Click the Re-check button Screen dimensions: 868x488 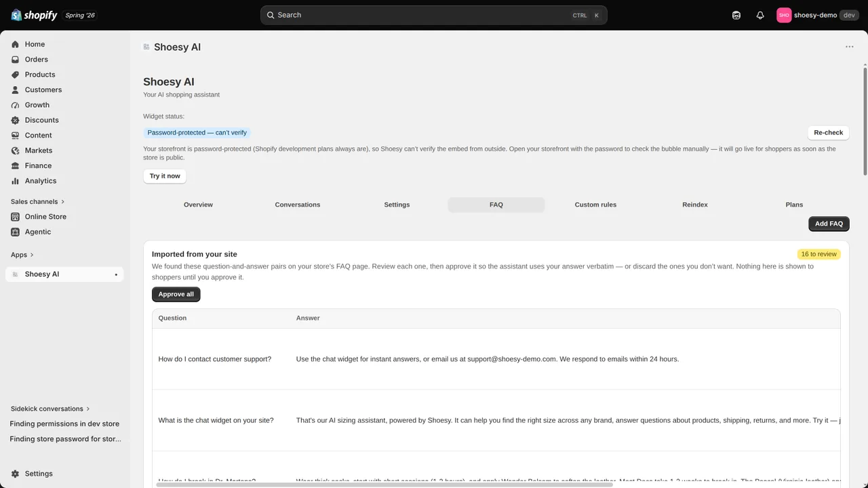(x=829, y=133)
